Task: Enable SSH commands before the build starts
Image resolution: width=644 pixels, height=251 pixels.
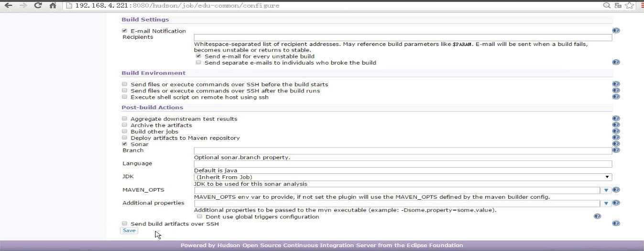Action: tap(125, 84)
